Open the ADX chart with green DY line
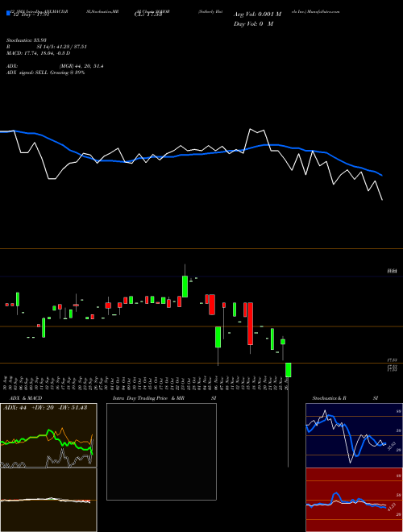Screen dimensions: 403x532 [48, 435]
